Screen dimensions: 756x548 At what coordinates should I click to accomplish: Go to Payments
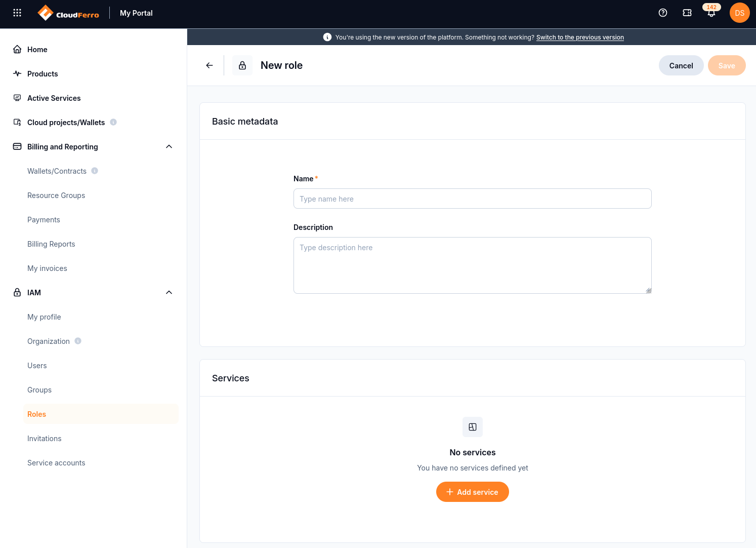[x=44, y=220]
